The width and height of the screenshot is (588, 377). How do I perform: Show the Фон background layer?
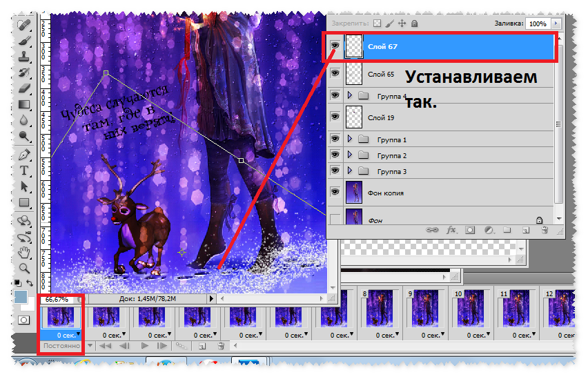coord(335,219)
